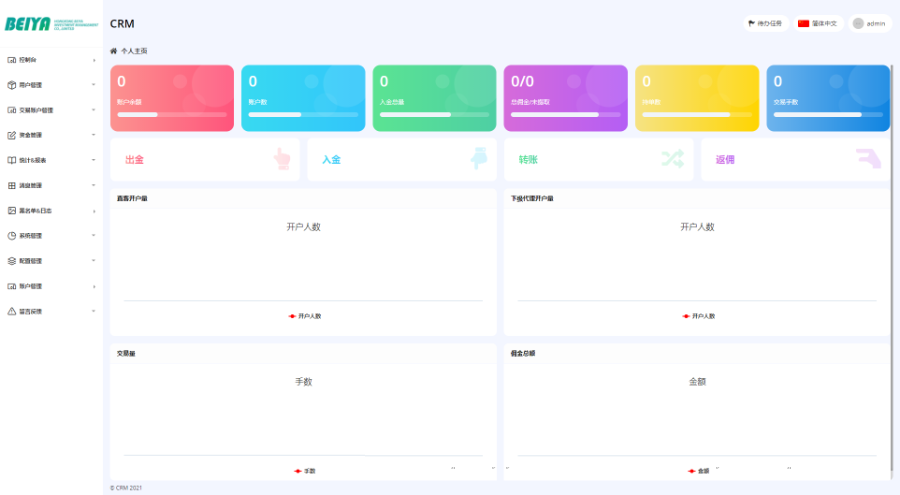This screenshot has height=495, width=900.
Task: Click the deposit icon on 入金 card
Action: [479, 159]
